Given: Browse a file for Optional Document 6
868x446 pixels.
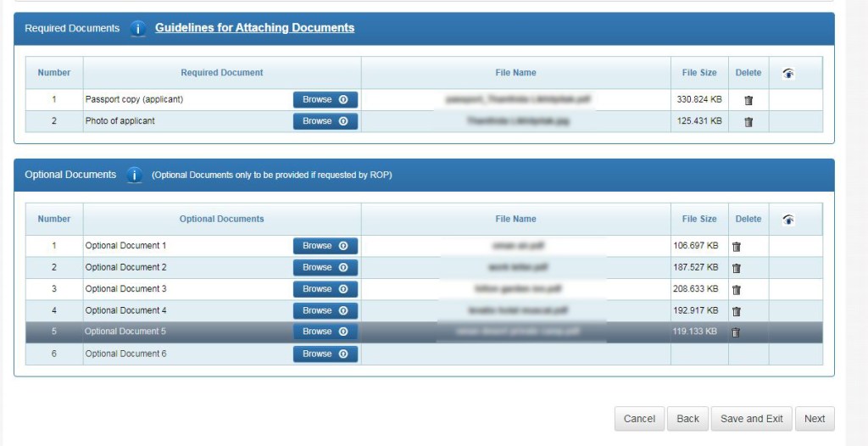Looking at the screenshot, I should point(325,354).
